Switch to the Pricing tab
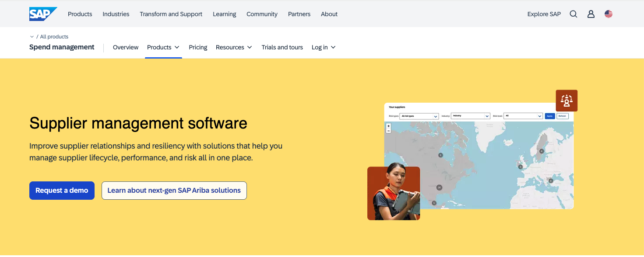 pyautogui.click(x=198, y=47)
